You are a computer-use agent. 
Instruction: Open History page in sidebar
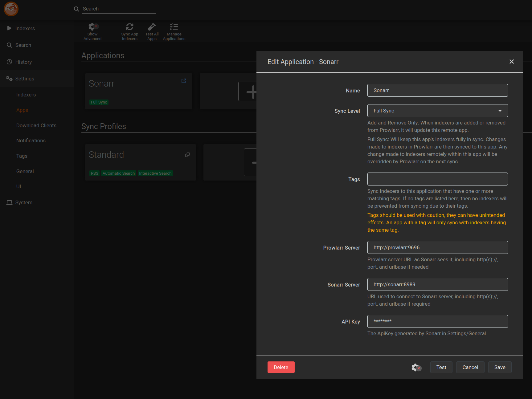pyautogui.click(x=37, y=62)
